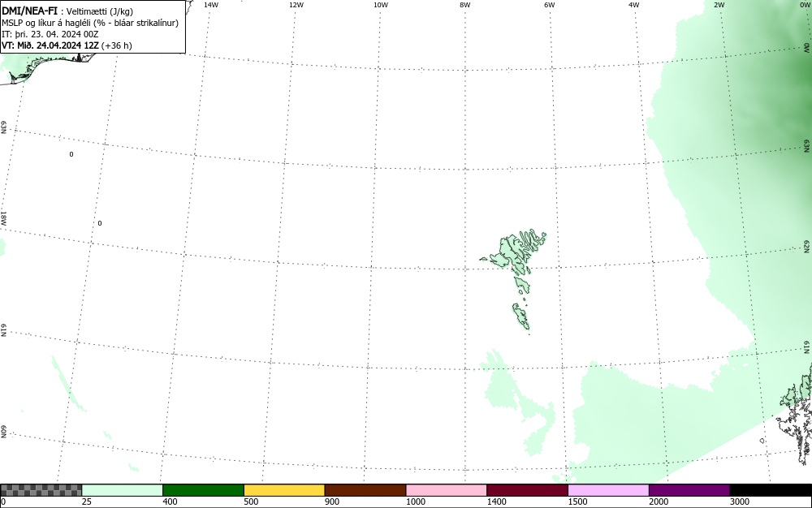Select the 0W longitude label
Screen dimensions: 812x508
click(804, 5)
